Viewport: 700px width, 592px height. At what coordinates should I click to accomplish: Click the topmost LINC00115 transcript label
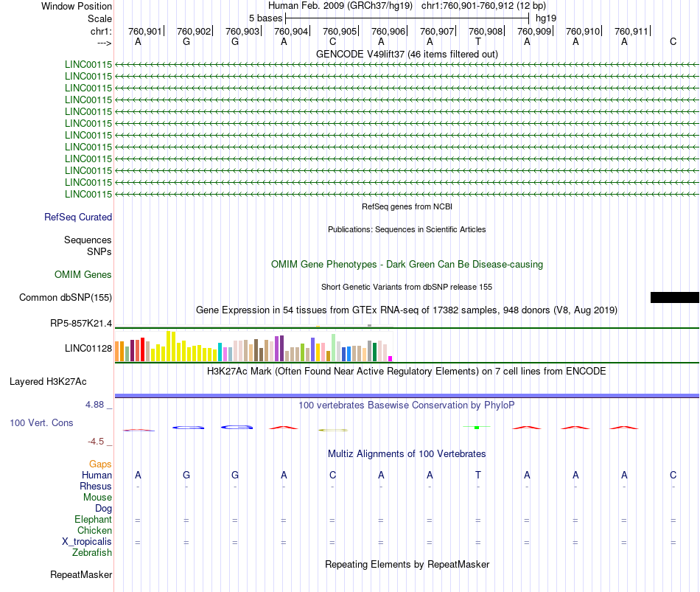pos(88,64)
